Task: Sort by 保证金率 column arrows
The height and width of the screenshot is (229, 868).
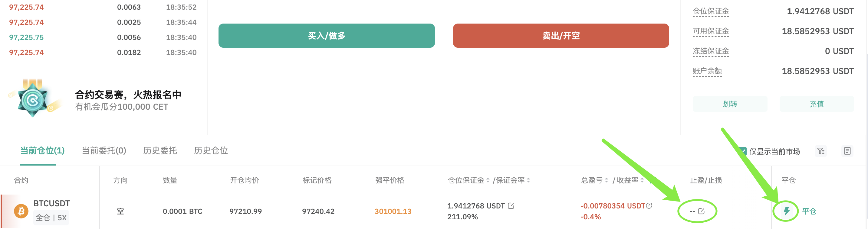Action: click(x=528, y=181)
